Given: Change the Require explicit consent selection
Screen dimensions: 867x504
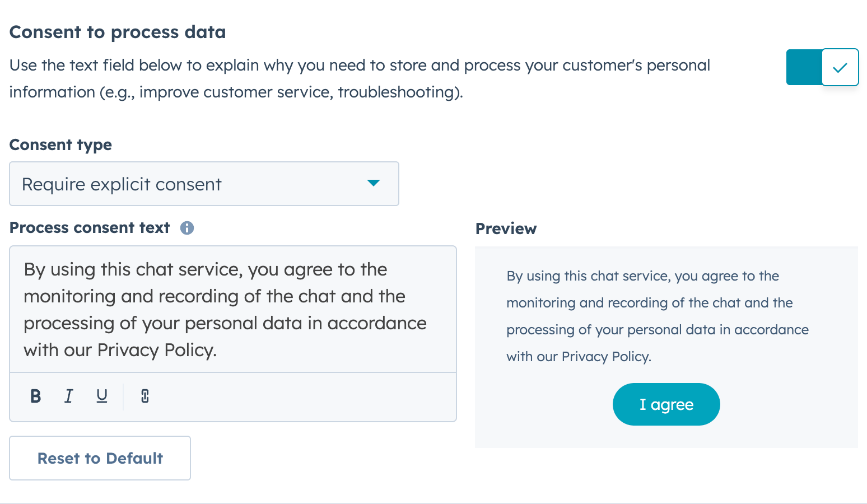Looking at the screenshot, I should [204, 184].
